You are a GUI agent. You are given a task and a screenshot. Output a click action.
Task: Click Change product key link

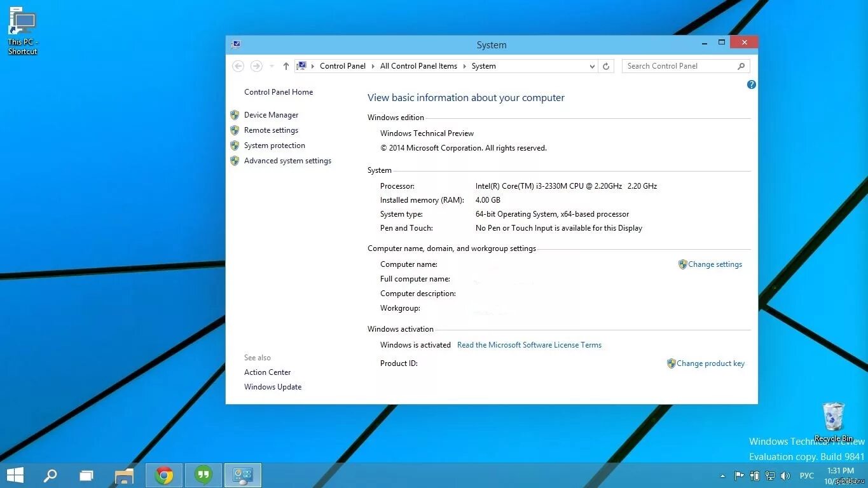click(710, 363)
